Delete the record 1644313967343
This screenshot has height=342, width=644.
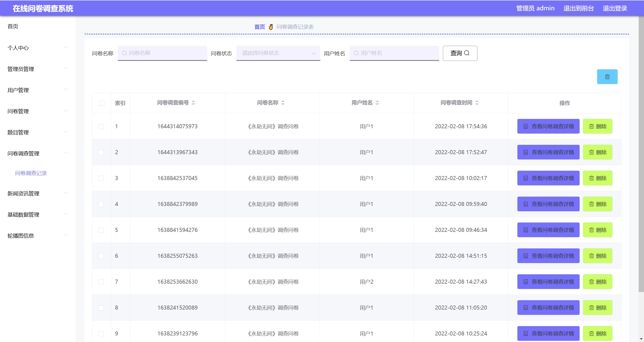point(597,152)
